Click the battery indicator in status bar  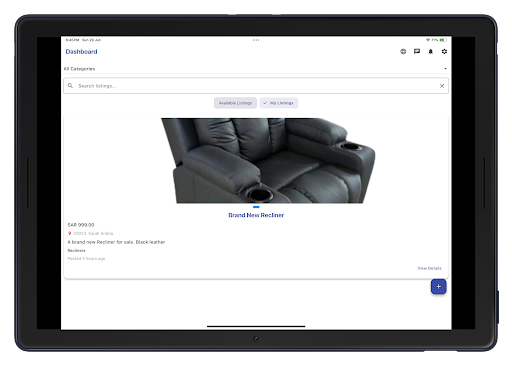tap(443, 40)
